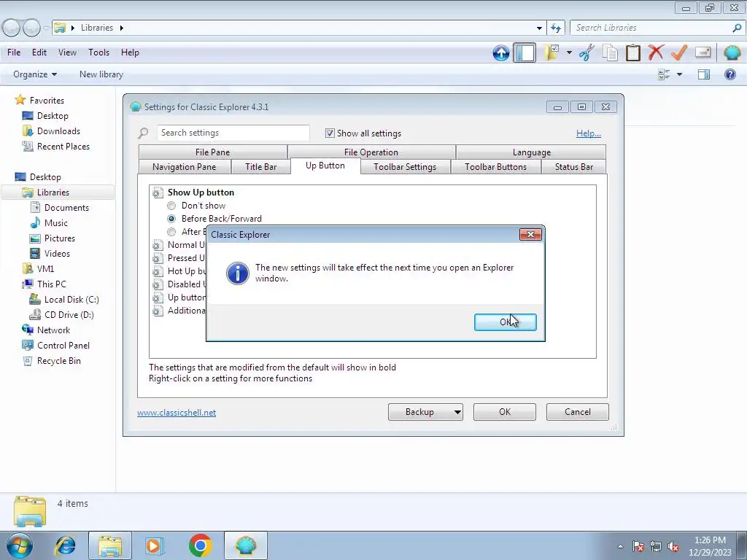Click the Paste clipboard icon
This screenshot has width=747, height=560.
[632, 52]
